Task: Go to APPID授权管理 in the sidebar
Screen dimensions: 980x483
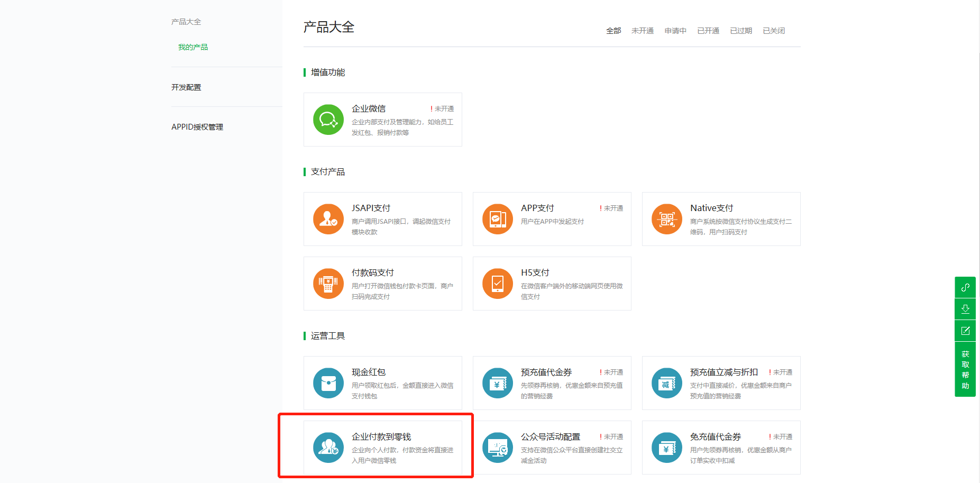Action: click(x=197, y=127)
